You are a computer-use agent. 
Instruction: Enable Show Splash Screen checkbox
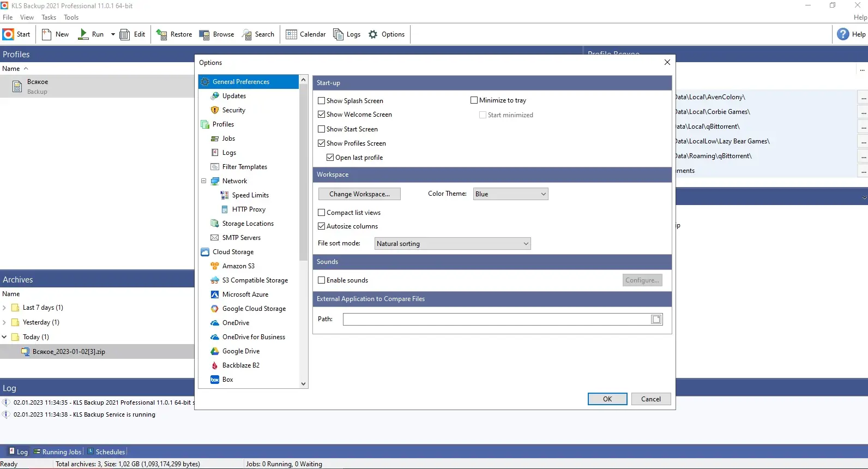[x=322, y=101]
